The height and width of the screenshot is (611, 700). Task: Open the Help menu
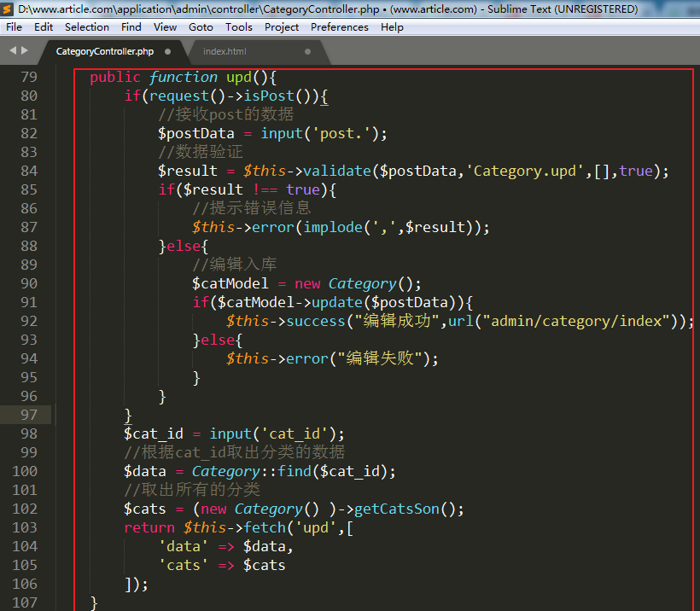tap(392, 27)
